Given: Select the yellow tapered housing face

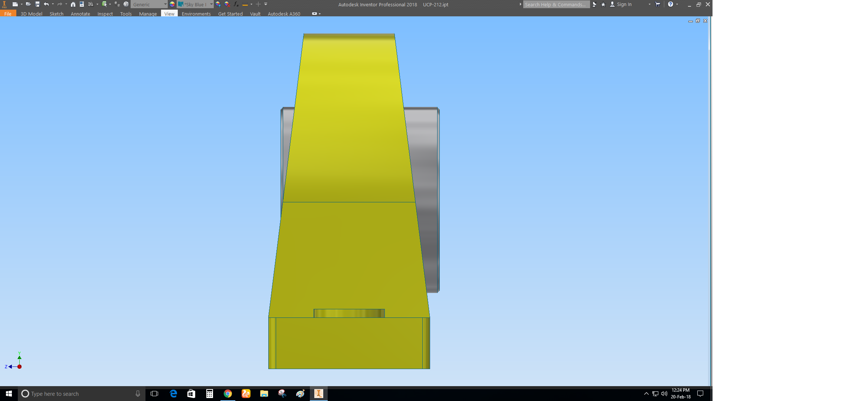Looking at the screenshot, I should click(x=349, y=119).
